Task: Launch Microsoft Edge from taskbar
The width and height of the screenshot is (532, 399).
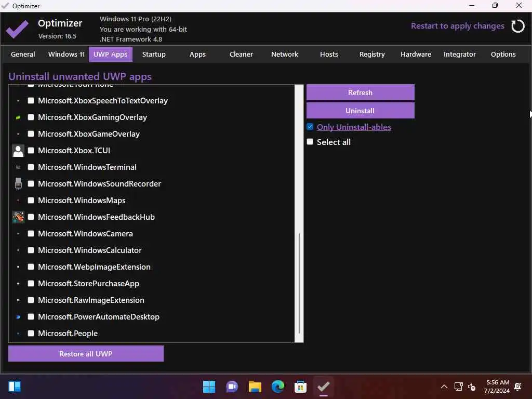Action: [x=278, y=387]
